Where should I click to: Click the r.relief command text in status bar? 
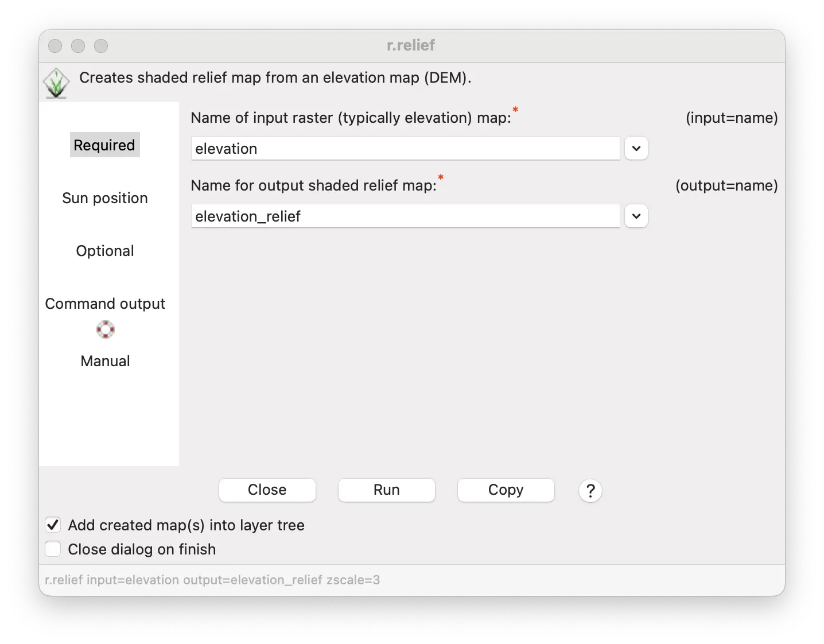pos(212,580)
